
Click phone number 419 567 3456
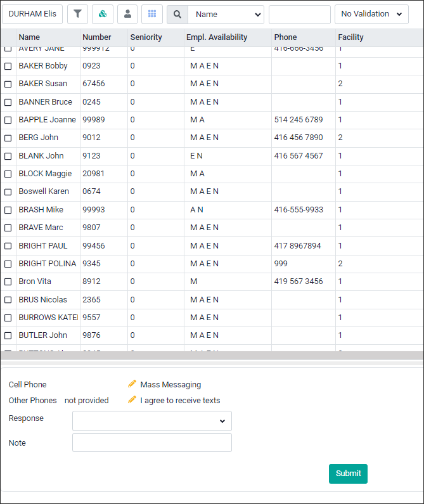[x=299, y=281]
